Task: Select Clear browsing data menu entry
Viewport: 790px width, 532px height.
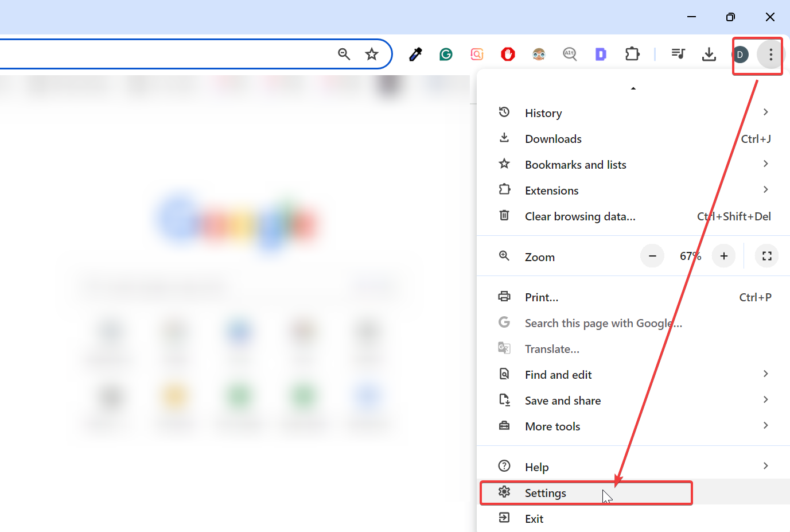Action: [580, 216]
